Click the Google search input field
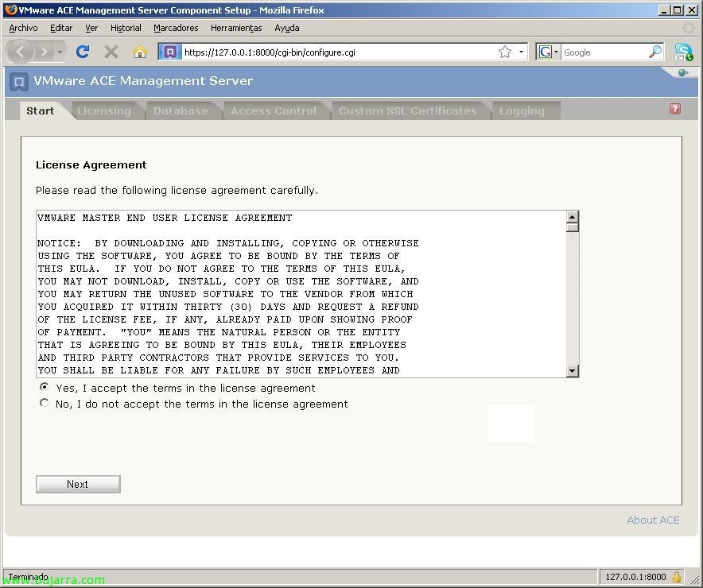Viewport: 703px width, 588px height. (603, 52)
